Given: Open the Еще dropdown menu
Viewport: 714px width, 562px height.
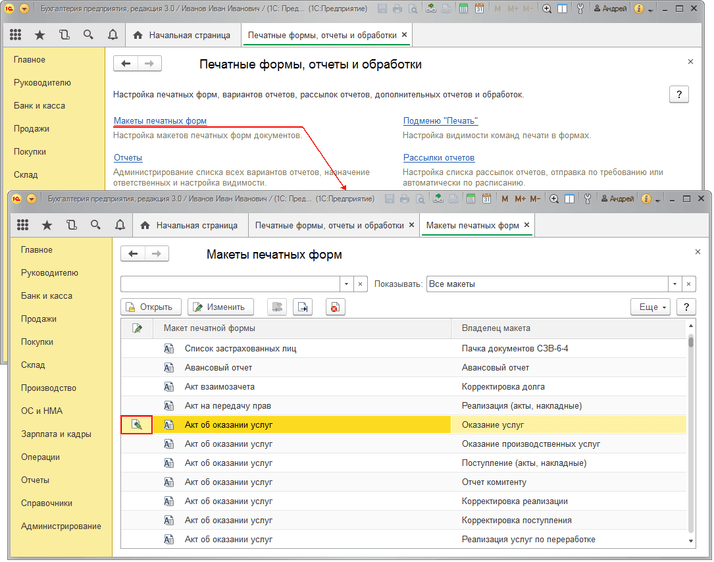Looking at the screenshot, I should [649, 307].
